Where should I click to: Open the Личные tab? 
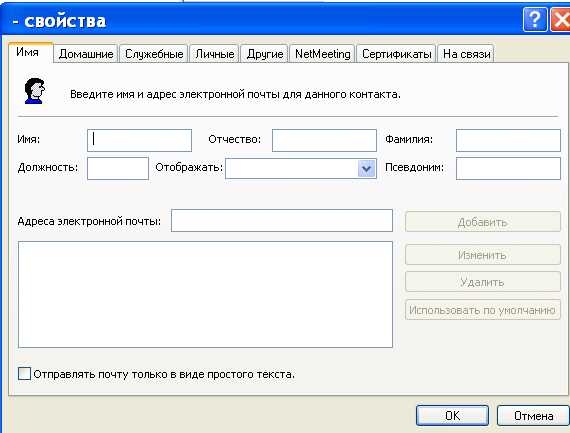(x=214, y=54)
